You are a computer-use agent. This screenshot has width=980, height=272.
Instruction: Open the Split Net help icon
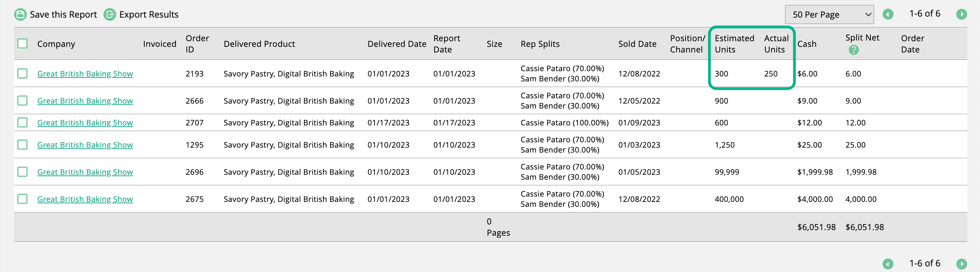tap(854, 50)
